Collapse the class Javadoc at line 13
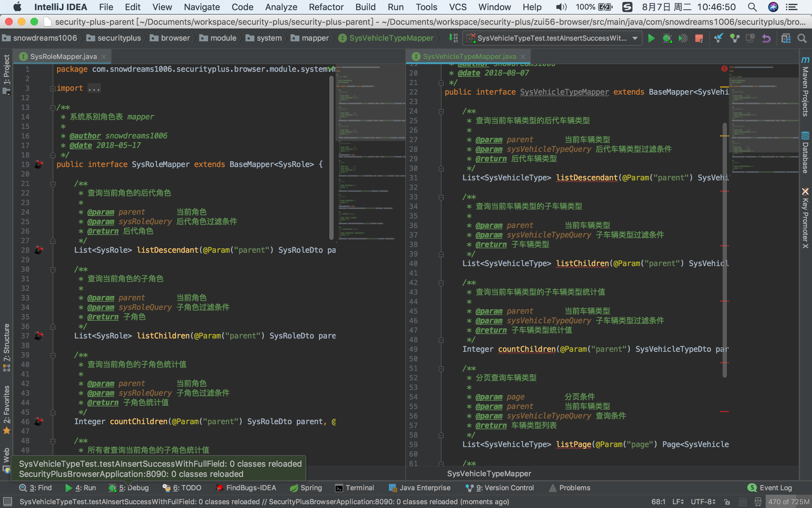 click(x=53, y=108)
